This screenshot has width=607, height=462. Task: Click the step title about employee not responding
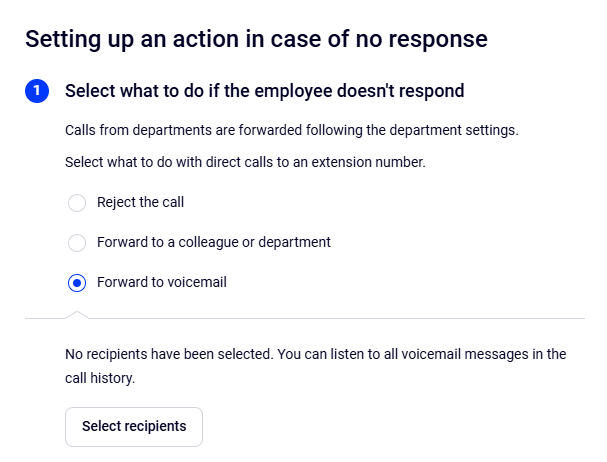(264, 91)
